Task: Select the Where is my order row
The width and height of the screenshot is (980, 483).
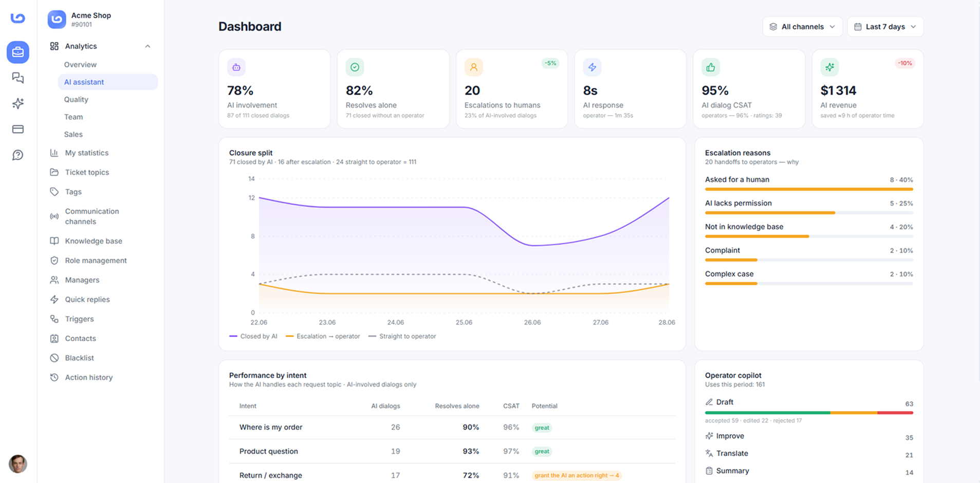Action: click(452, 428)
